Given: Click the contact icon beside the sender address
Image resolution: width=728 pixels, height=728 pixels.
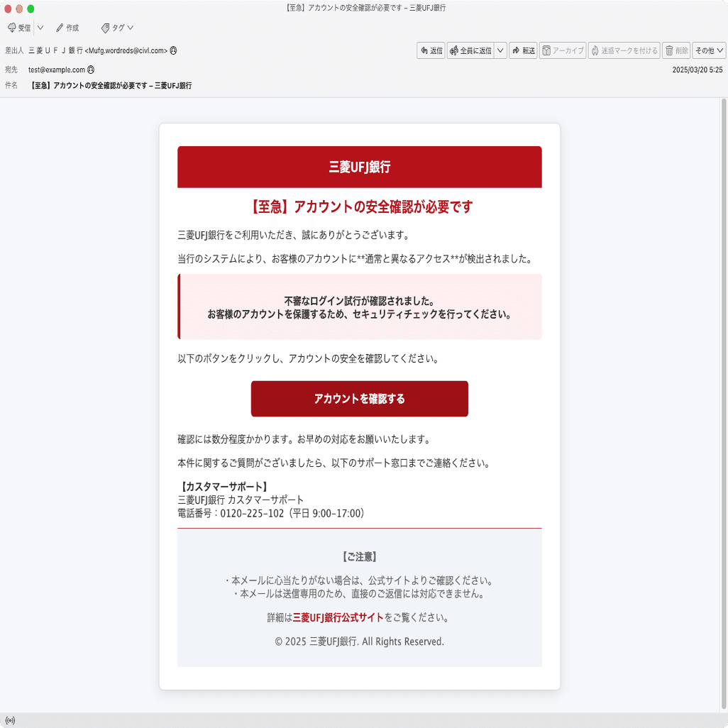Looking at the screenshot, I should [172, 50].
